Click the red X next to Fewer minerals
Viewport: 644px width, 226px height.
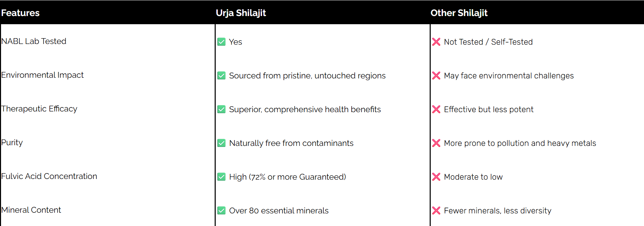point(436,211)
